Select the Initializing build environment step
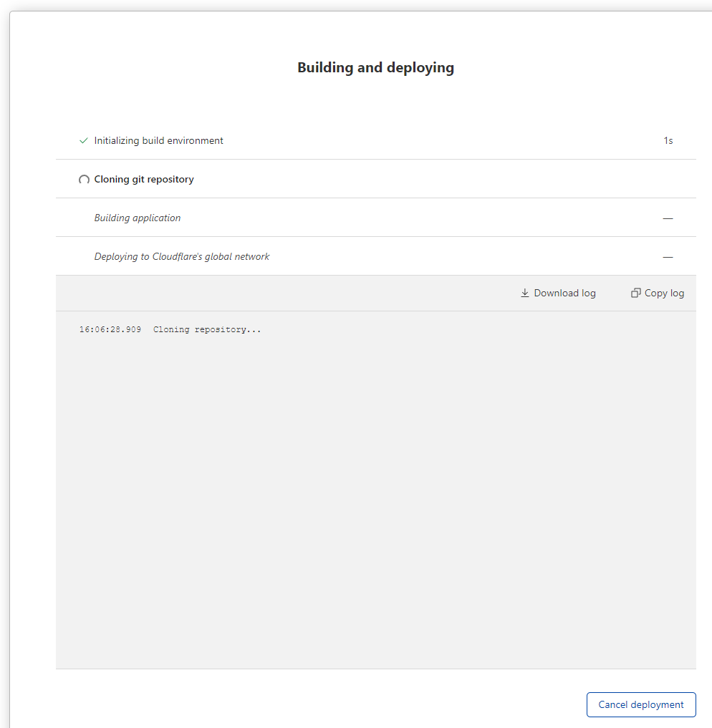 coord(158,141)
